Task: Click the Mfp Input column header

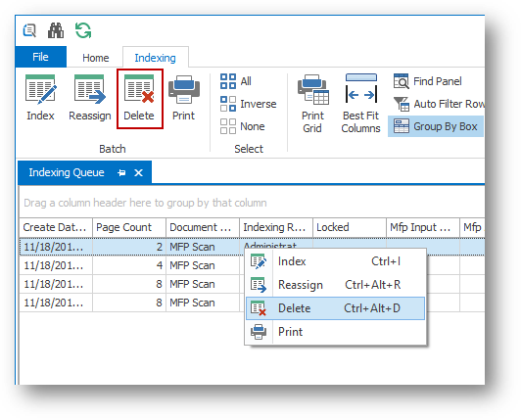Action: [x=423, y=227]
